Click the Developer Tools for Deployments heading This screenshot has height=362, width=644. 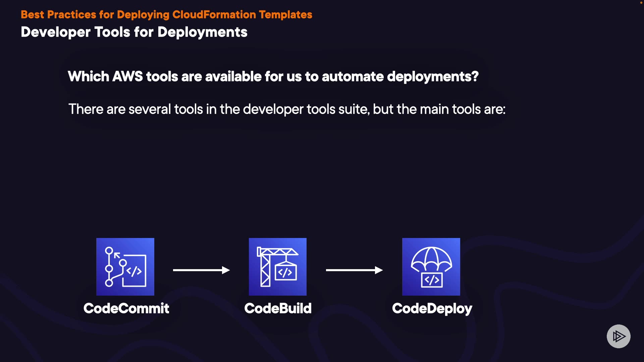click(134, 32)
